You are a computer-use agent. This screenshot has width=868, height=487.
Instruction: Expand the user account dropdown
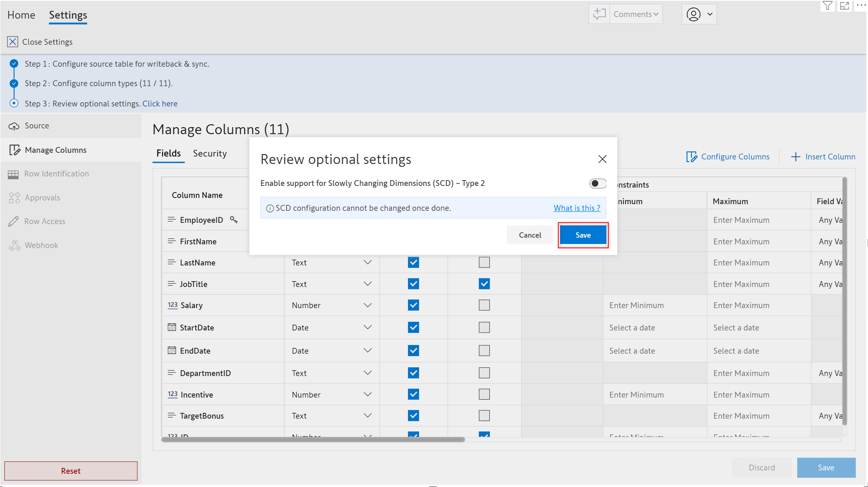(710, 14)
